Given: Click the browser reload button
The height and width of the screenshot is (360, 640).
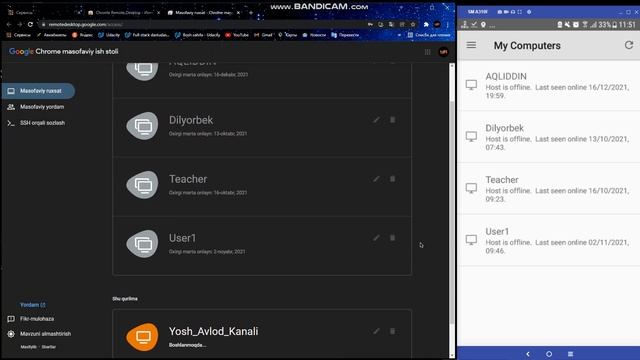Looking at the screenshot, I should tap(30, 24).
